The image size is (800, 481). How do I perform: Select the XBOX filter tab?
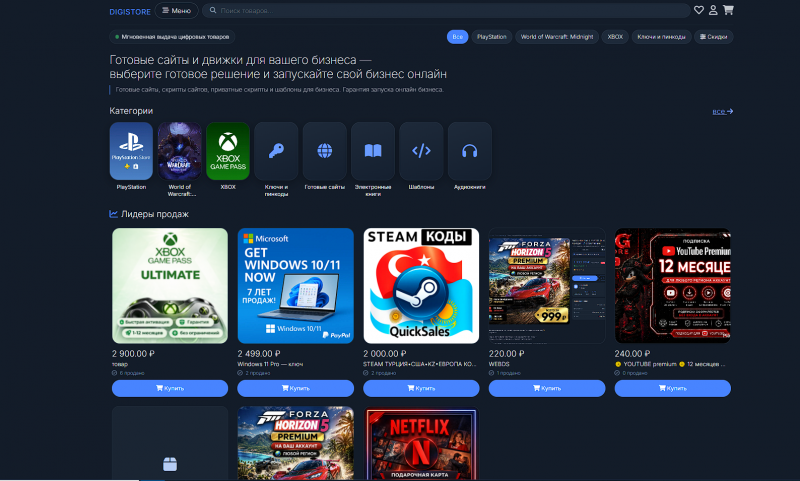pos(615,37)
